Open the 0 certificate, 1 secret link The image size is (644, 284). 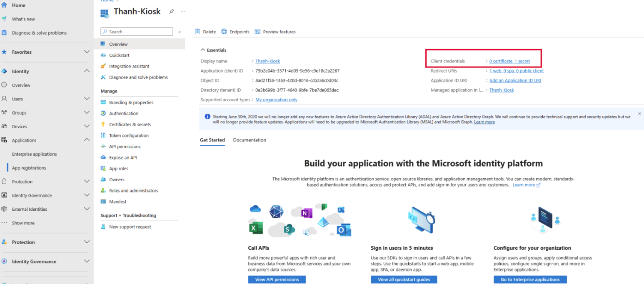click(510, 61)
